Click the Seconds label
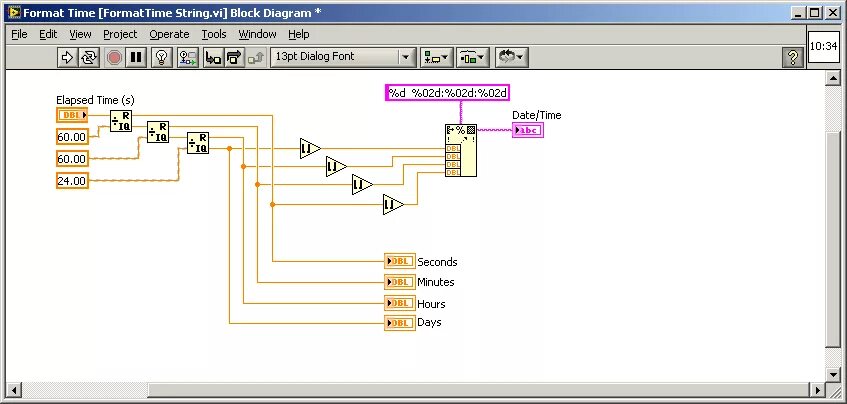847x404 pixels. click(437, 262)
